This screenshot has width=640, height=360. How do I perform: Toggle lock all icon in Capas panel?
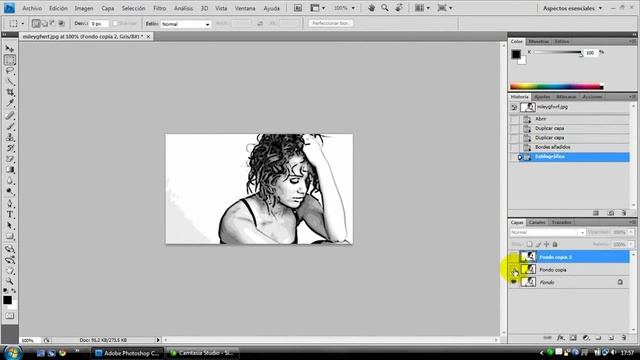[x=555, y=244]
